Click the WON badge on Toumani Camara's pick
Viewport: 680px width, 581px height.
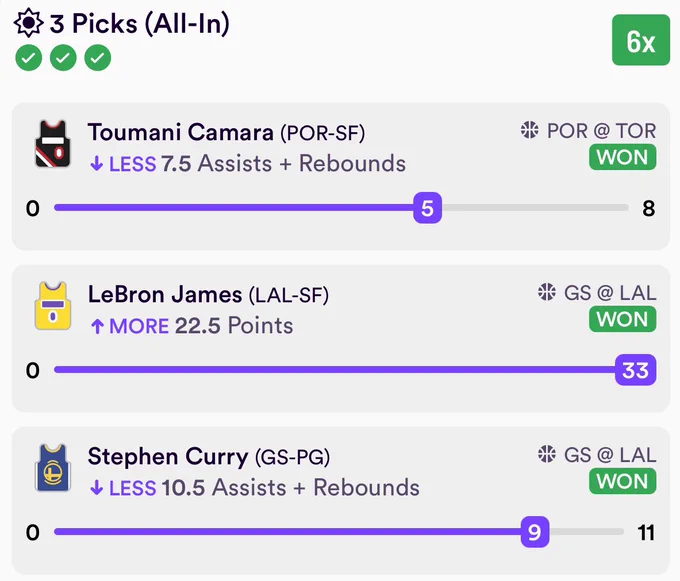click(622, 157)
